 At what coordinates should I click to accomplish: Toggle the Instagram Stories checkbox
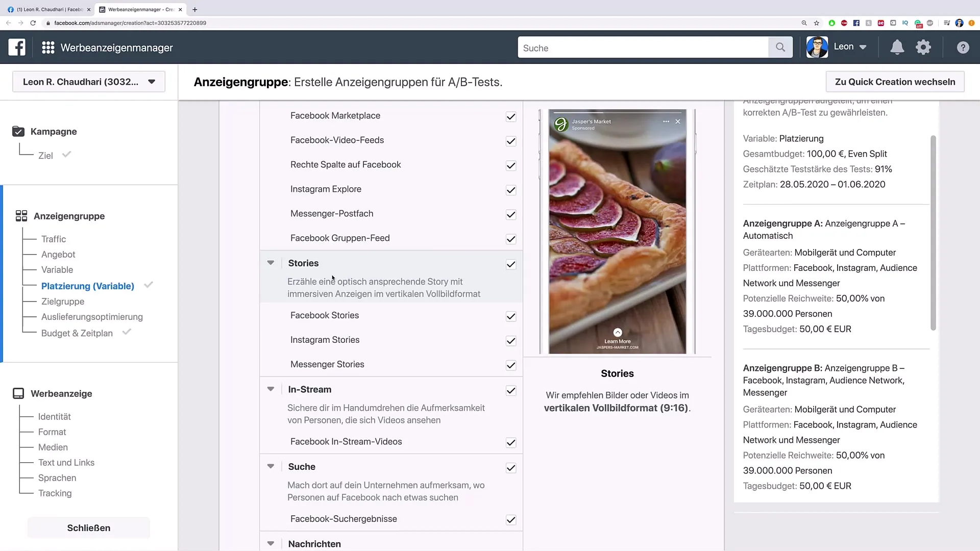pyautogui.click(x=511, y=340)
